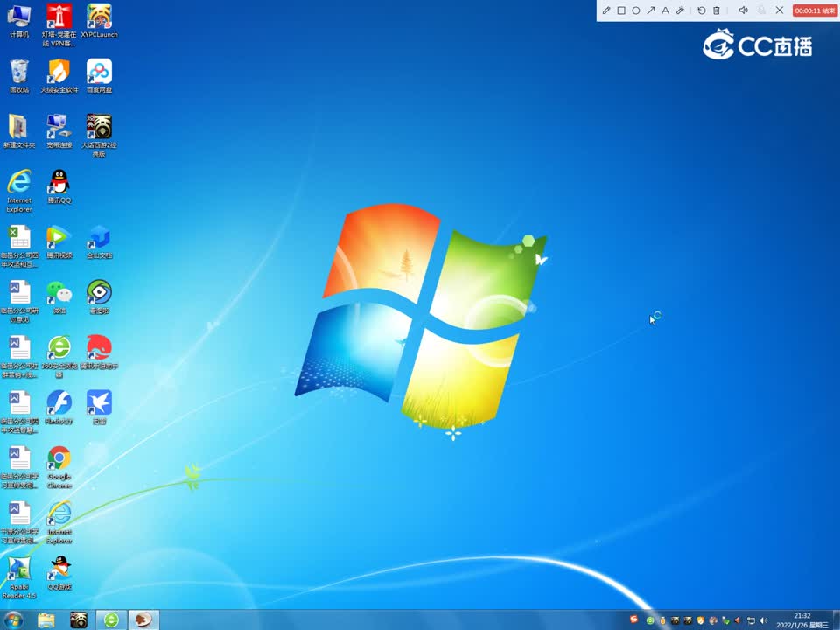Select the rectangle annotation tool

tap(621, 10)
